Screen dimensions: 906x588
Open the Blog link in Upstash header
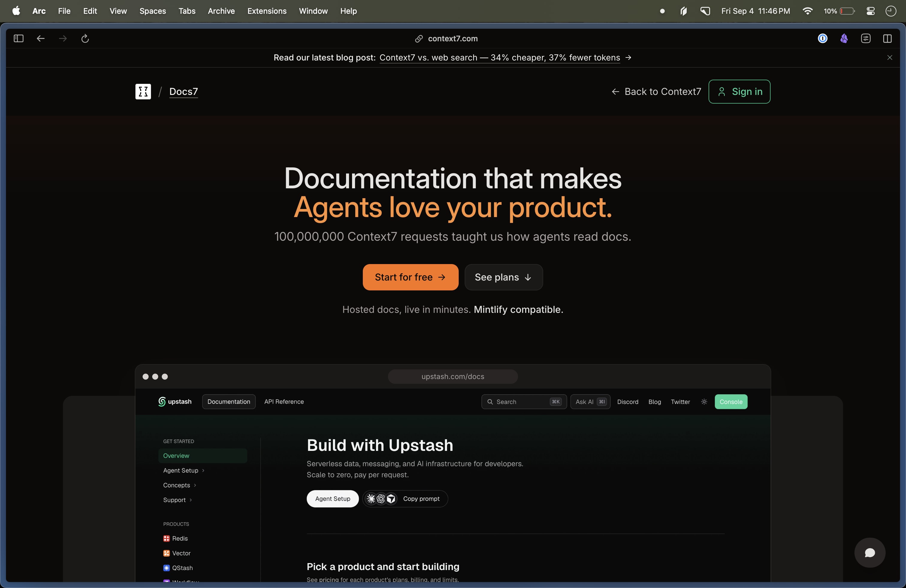pyautogui.click(x=655, y=402)
